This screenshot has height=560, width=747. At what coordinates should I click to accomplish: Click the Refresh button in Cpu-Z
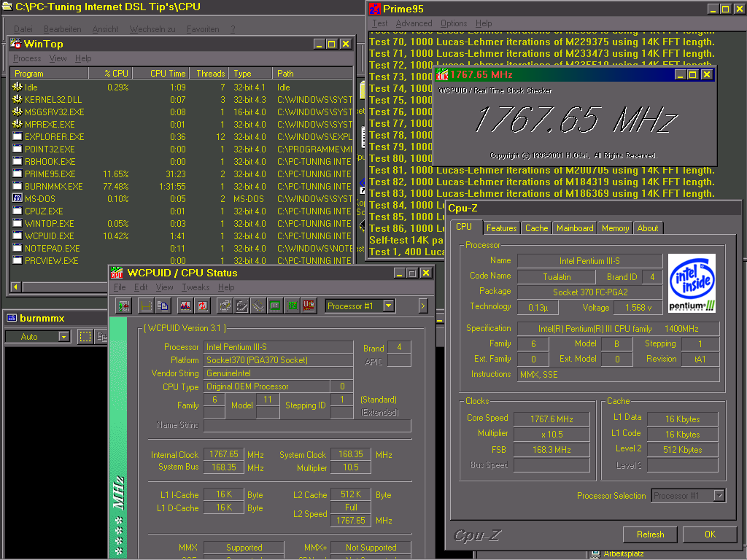[650, 534]
